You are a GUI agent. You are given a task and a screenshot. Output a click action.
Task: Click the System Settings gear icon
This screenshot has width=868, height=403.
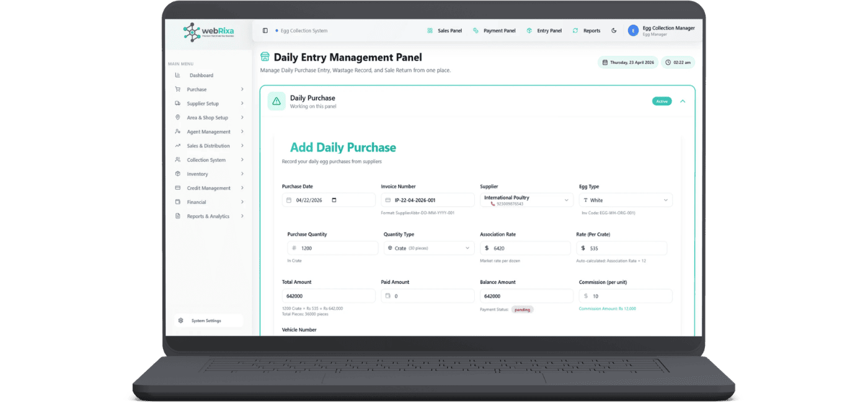pyautogui.click(x=180, y=321)
